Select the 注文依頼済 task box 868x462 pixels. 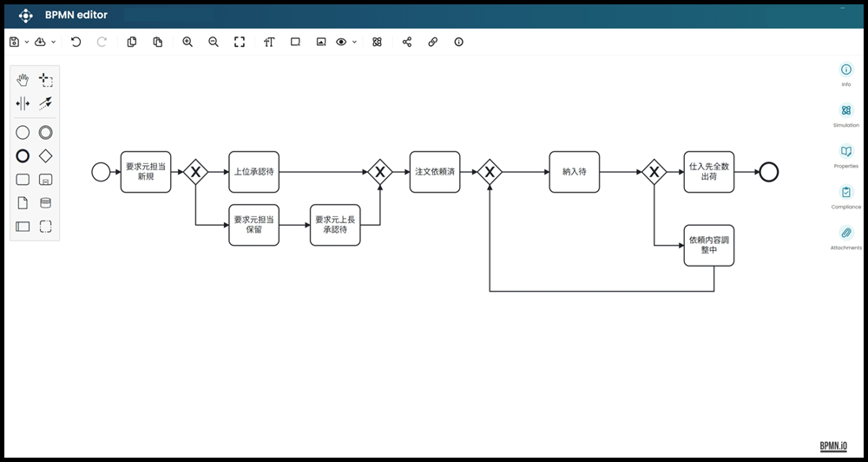(435, 172)
